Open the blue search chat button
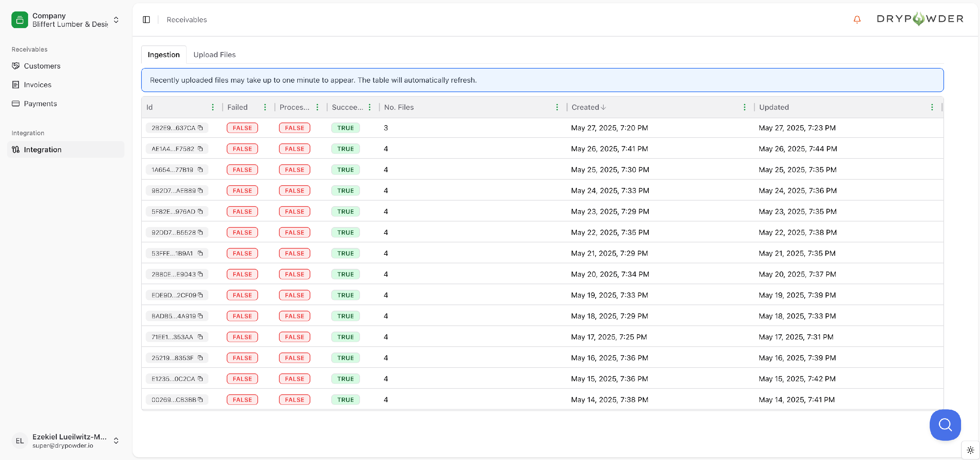The image size is (980, 460). click(x=945, y=425)
